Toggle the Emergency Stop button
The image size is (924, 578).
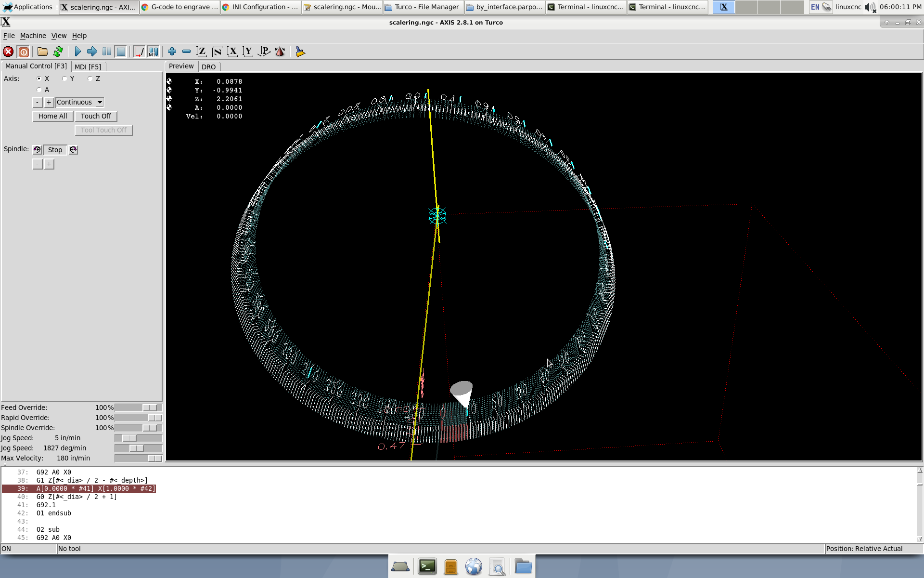[8, 52]
